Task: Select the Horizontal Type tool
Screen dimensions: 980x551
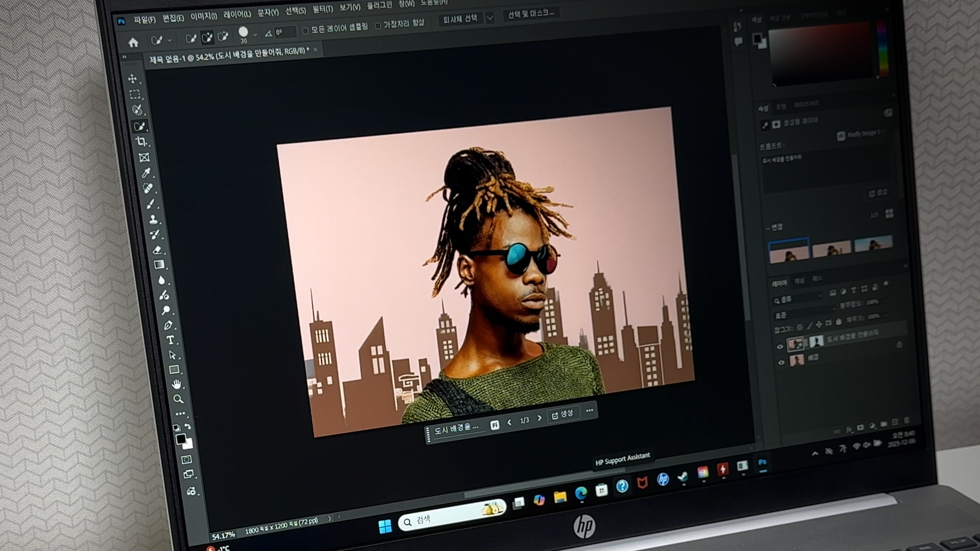Action: pos(170,340)
